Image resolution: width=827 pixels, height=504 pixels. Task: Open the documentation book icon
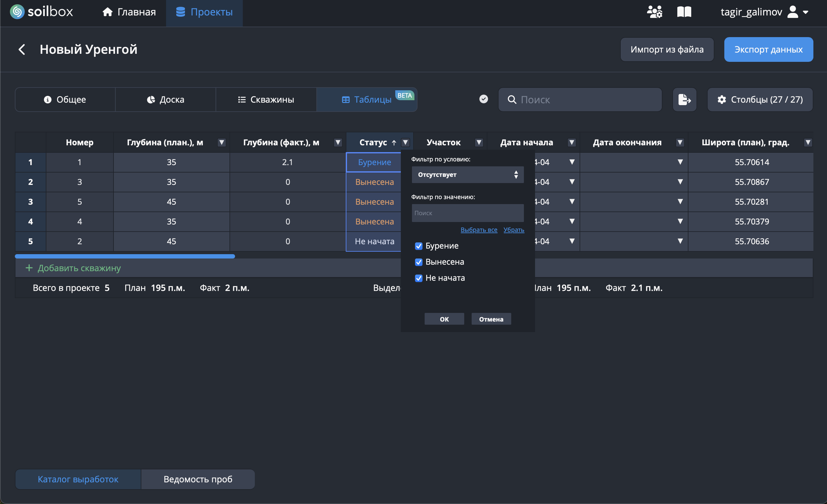(x=684, y=12)
